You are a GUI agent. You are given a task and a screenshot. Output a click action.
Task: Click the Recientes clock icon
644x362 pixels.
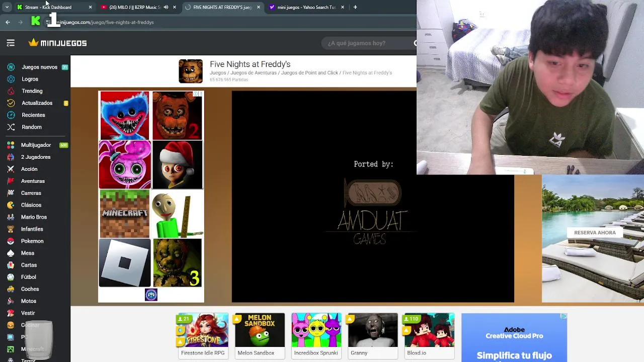point(11,115)
